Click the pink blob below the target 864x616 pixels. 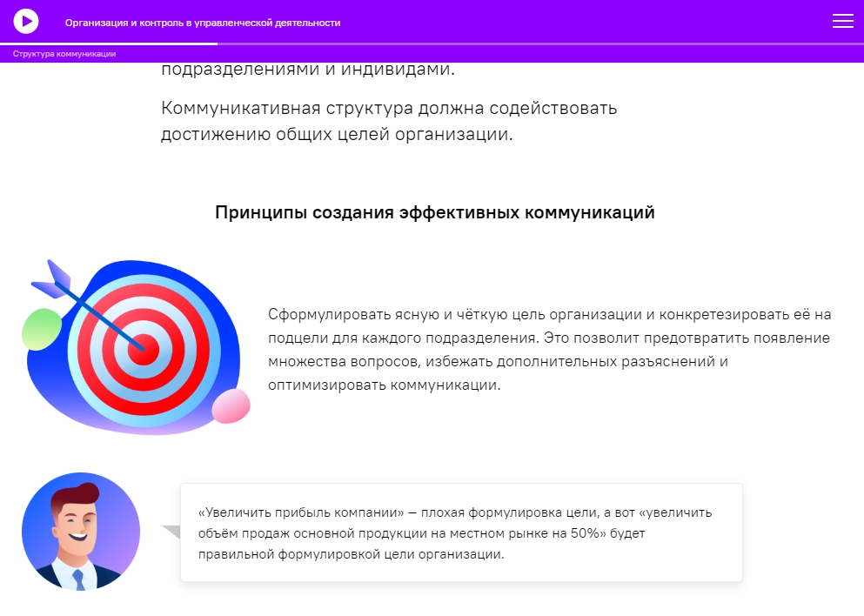[231, 405]
